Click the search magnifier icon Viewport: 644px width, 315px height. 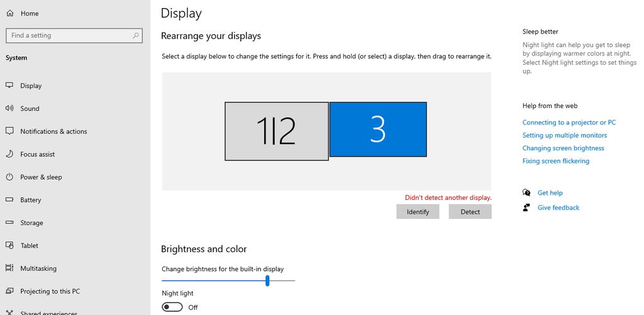(x=136, y=36)
